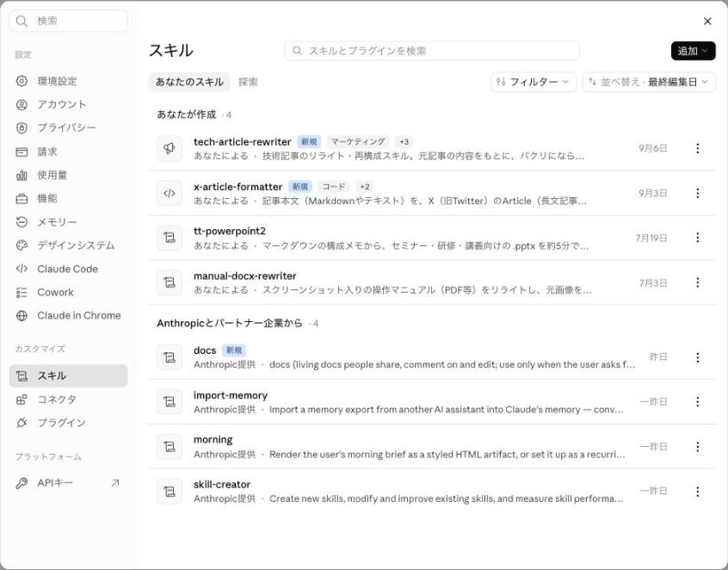Open more options for tt-powerpoint2
Image resolution: width=728 pixels, height=570 pixels.
coord(697,238)
